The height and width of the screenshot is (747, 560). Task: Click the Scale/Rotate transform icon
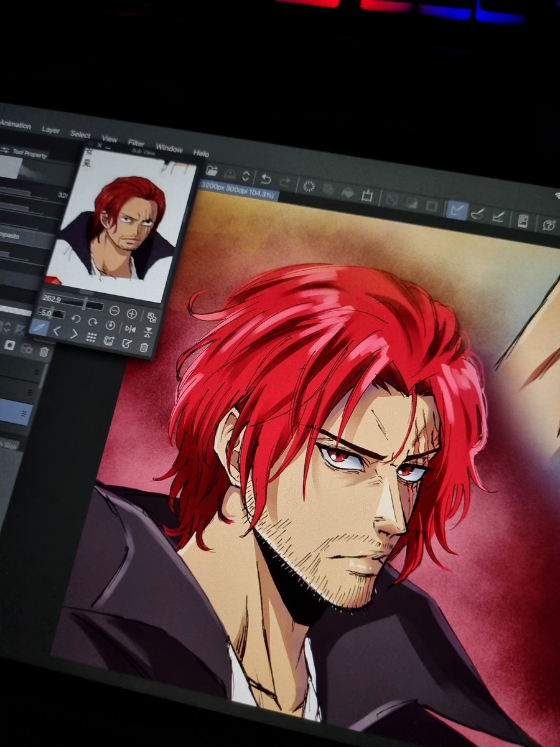tap(368, 197)
